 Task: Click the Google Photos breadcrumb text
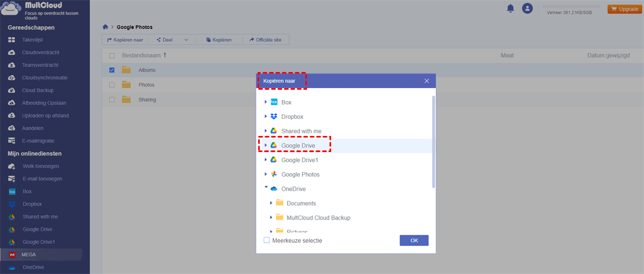134,27
